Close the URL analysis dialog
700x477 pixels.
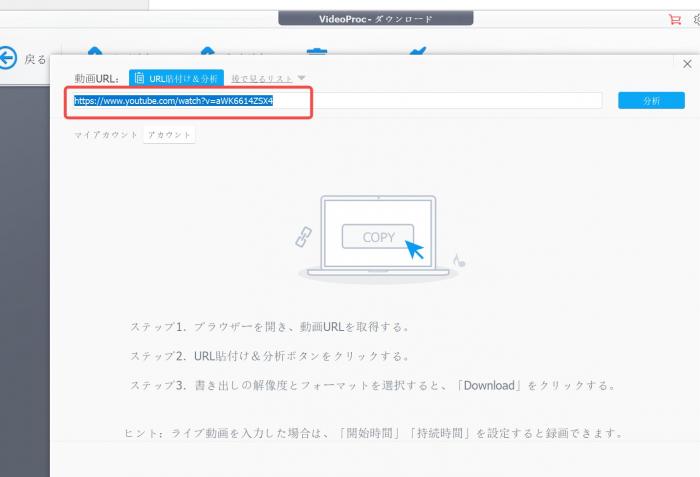coord(687,64)
